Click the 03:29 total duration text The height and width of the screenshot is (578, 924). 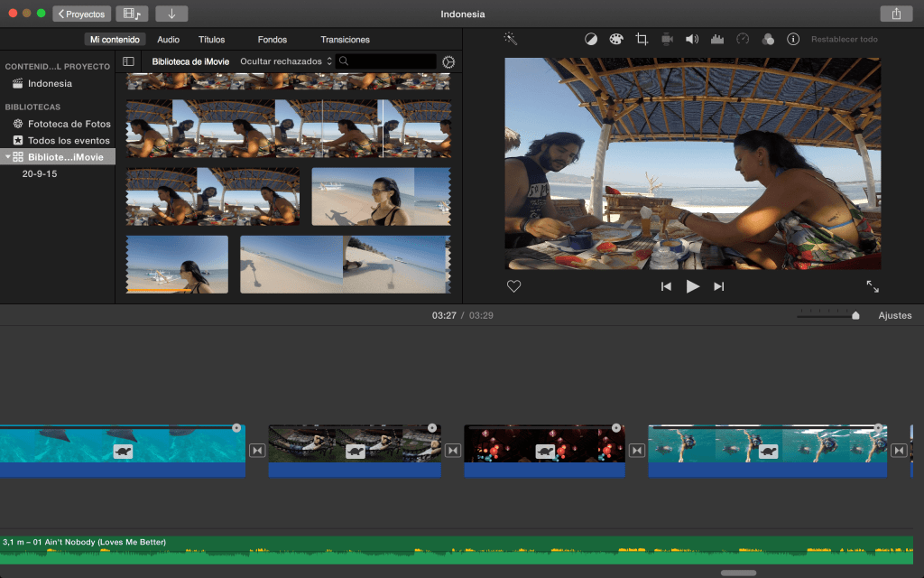[481, 315]
